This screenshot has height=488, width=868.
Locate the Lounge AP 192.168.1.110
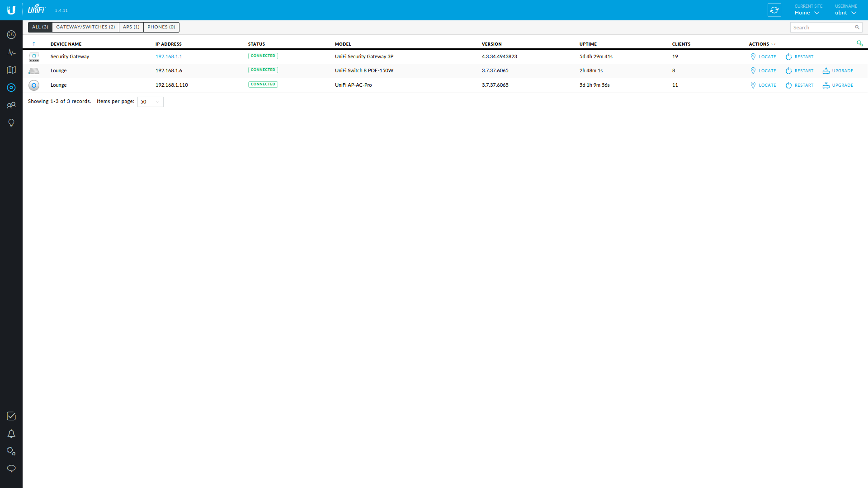763,85
